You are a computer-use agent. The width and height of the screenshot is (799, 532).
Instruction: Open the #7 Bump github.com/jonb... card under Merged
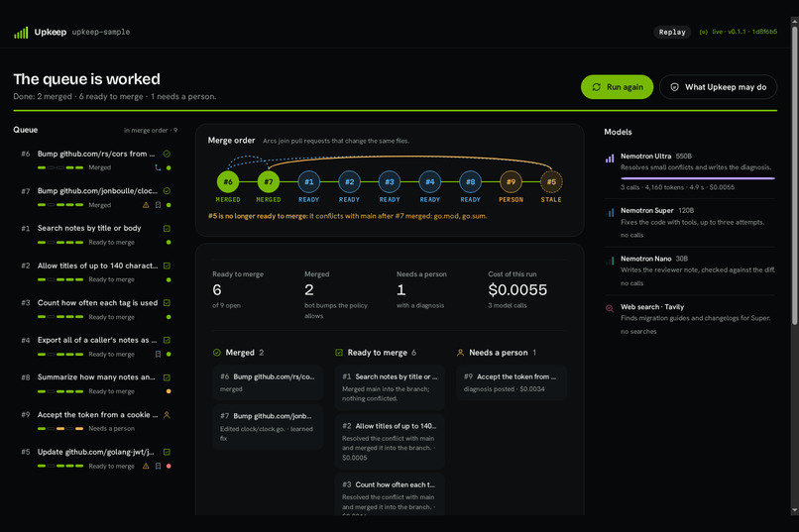(x=268, y=427)
